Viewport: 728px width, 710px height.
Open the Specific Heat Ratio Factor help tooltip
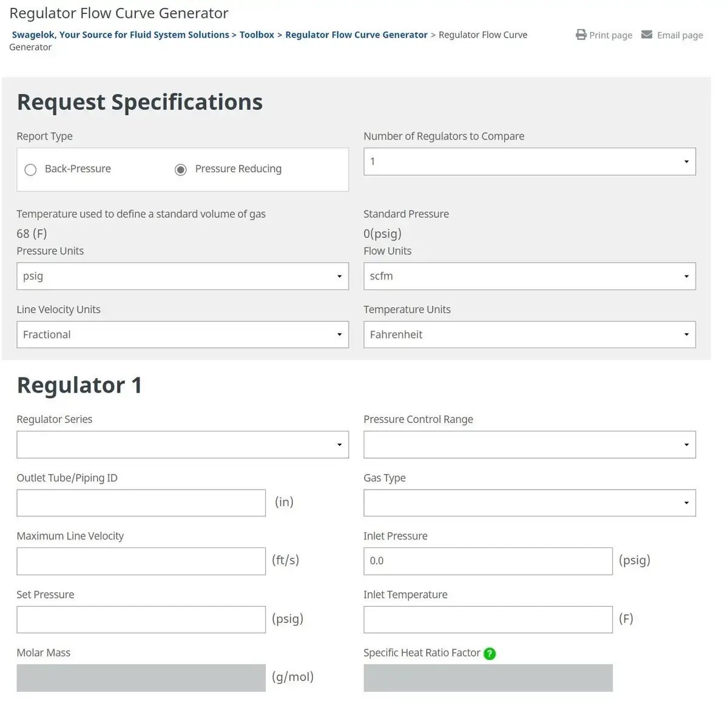[x=490, y=654]
